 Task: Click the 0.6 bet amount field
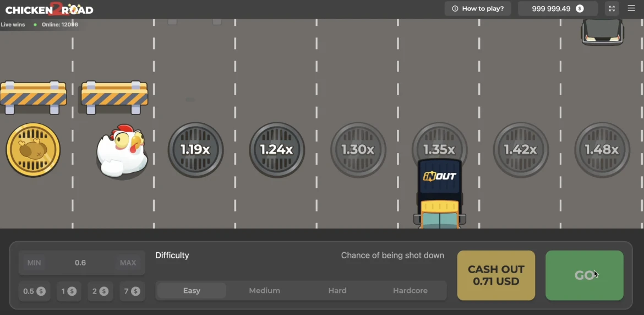(80, 263)
